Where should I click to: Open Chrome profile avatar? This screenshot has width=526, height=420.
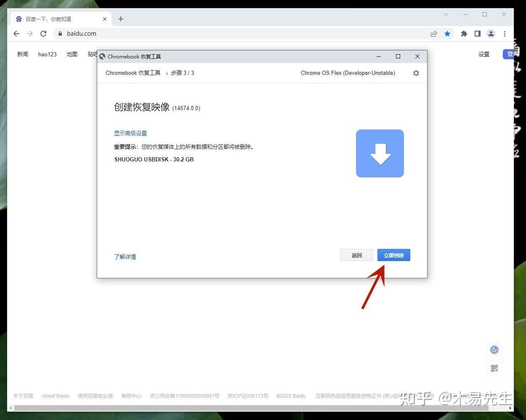click(491, 34)
